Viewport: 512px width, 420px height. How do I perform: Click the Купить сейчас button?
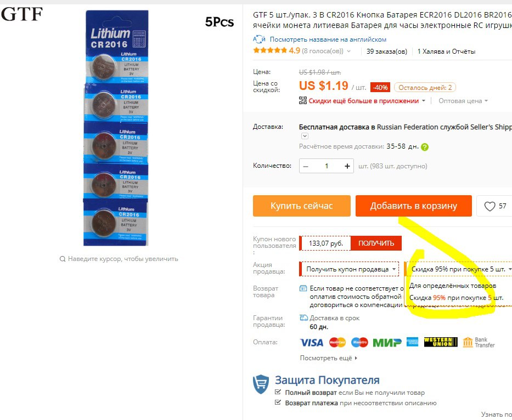(301, 206)
